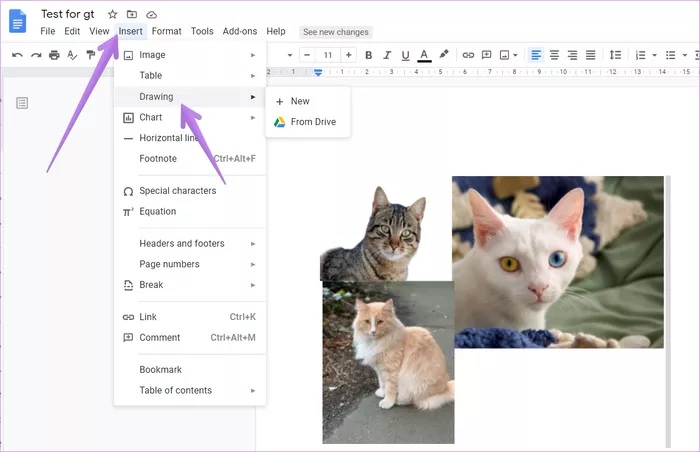Viewport: 700px width, 452px height.
Task: Toggle Italic formatting
Action: click(387, 55)
